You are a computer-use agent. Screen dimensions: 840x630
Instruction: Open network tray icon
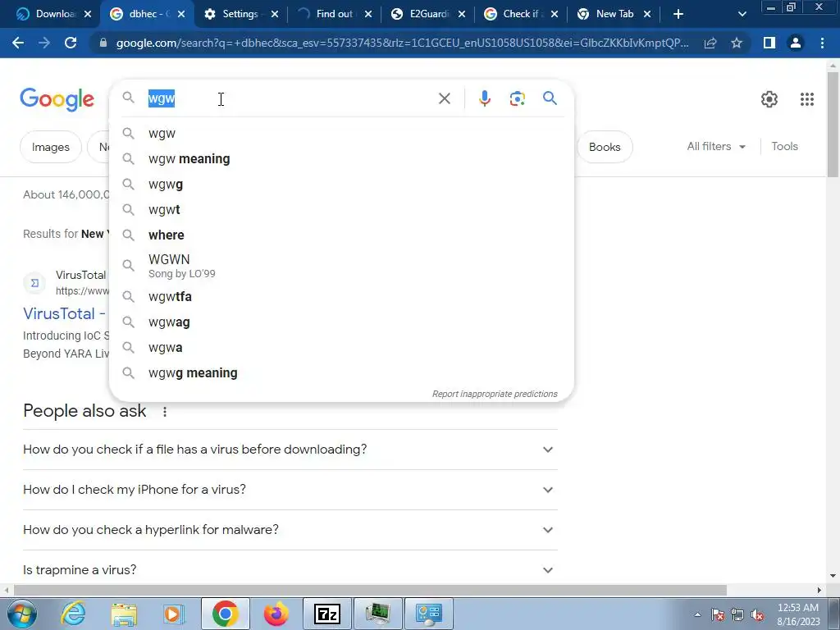coord(737,615)
